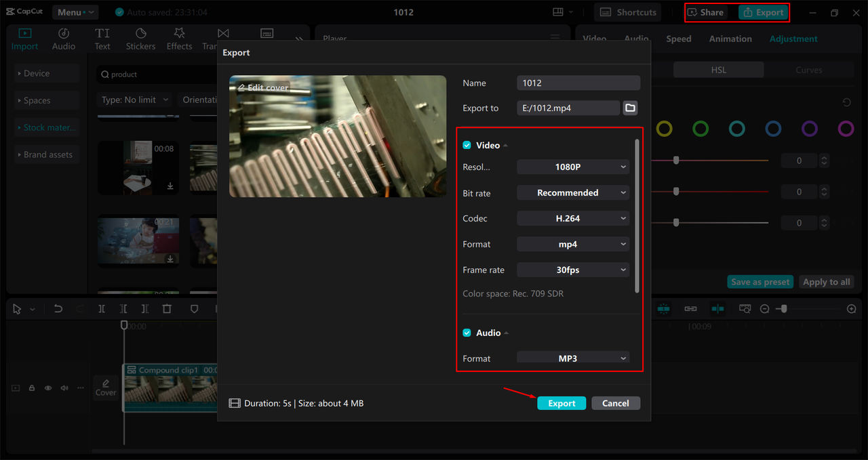Click the export settings vertical scrollbar
This screenshot has width=868, height=460.
[637, 215]
